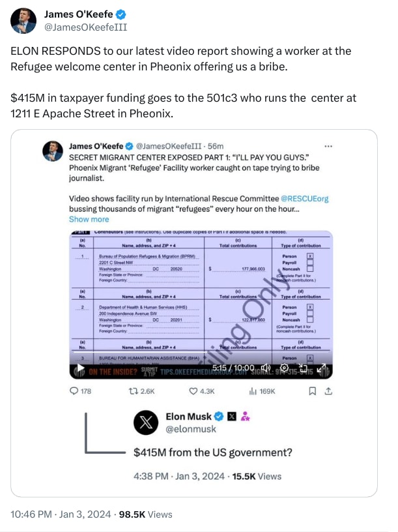398x532 pixels.
Task: Mute the video volume
Action: (264, 370)
